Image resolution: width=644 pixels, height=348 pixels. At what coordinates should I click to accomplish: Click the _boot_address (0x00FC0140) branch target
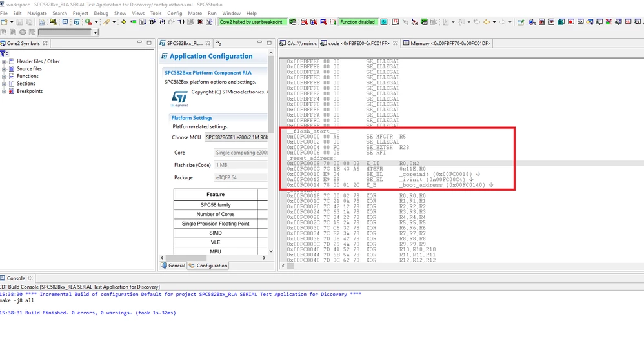pos(442,185)
